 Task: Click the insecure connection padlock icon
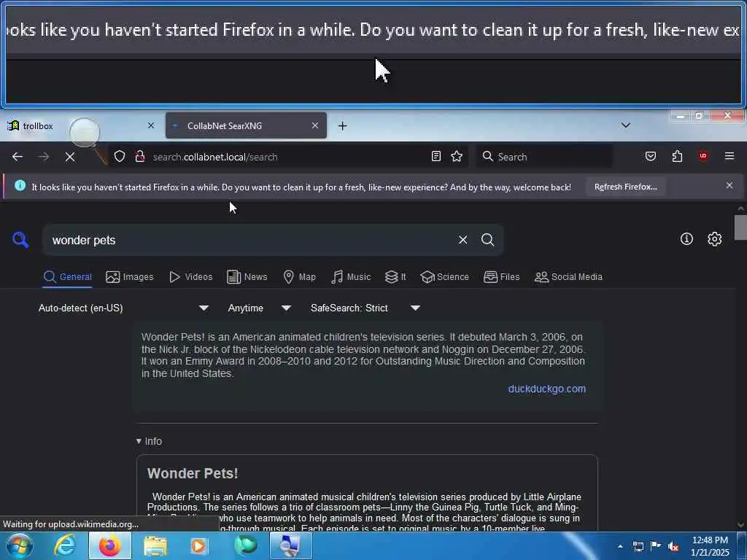140,156
